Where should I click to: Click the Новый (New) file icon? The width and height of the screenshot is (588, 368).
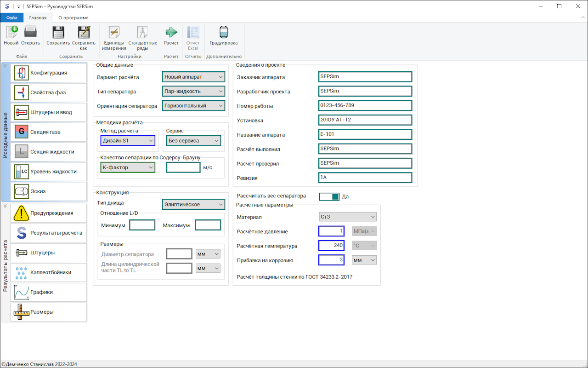coord(11,33)
